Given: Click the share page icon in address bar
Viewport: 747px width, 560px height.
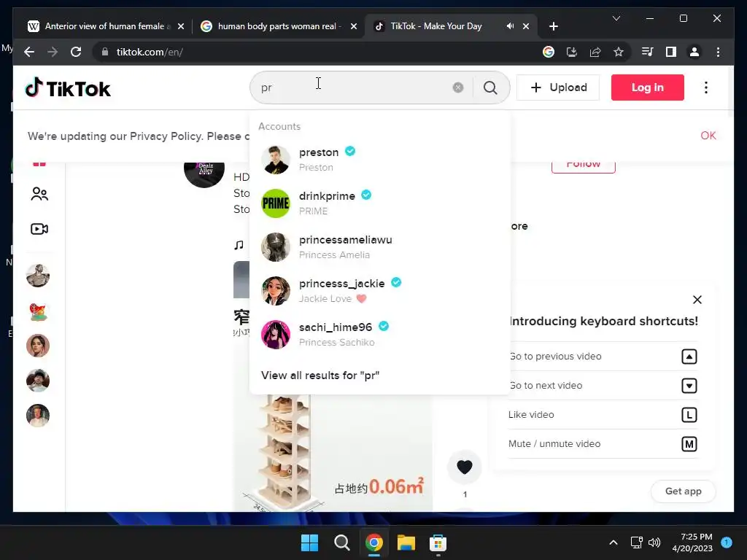Looking at the screenshot, I should 595,52.
